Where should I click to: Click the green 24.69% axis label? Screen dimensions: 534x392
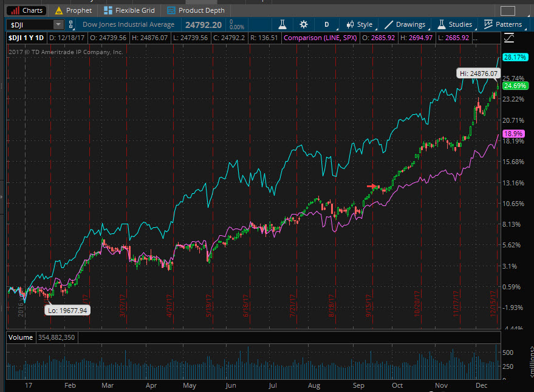(515, 86)
